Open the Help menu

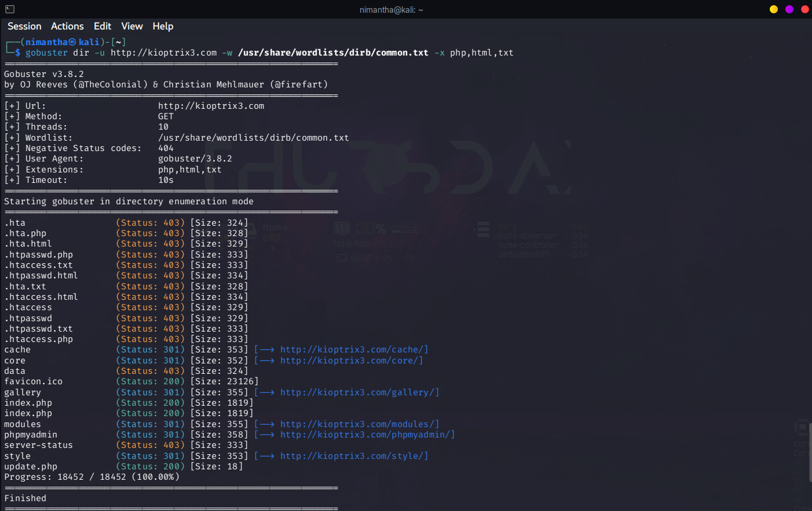[x=163, y=26]
